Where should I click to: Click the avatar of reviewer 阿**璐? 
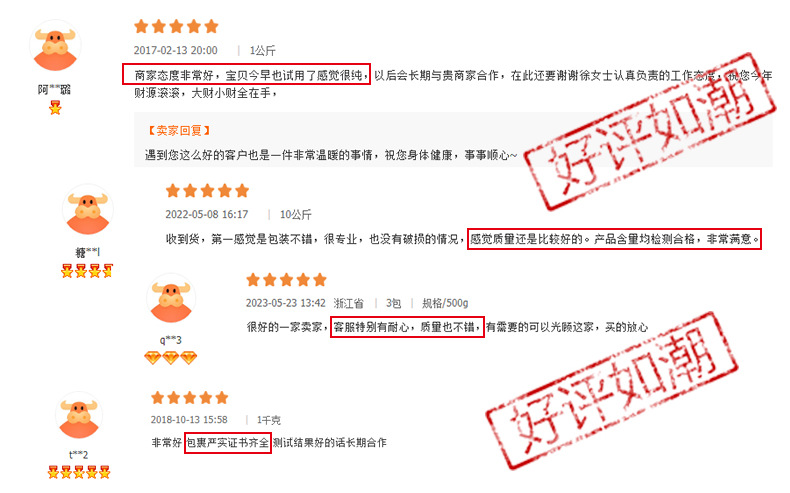(x=55, y=45)
